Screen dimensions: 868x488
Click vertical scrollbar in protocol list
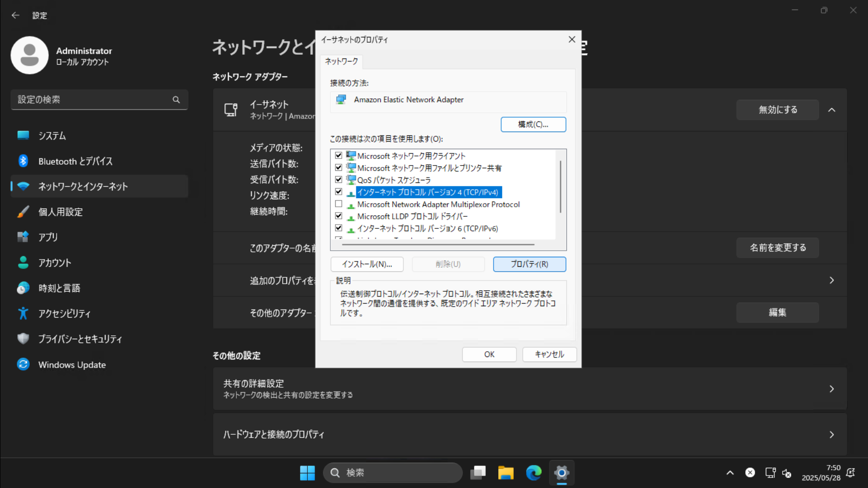tap(561, 187)
